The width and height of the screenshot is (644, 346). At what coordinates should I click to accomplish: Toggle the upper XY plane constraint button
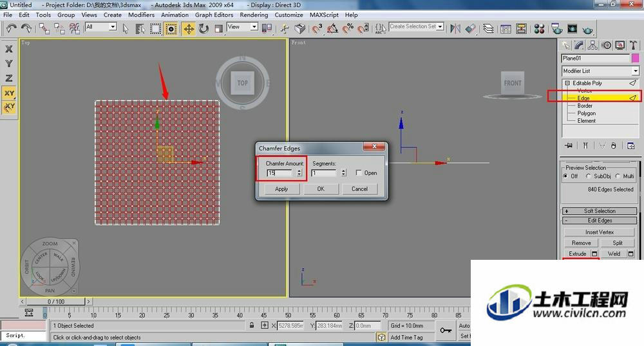(9, 93)
